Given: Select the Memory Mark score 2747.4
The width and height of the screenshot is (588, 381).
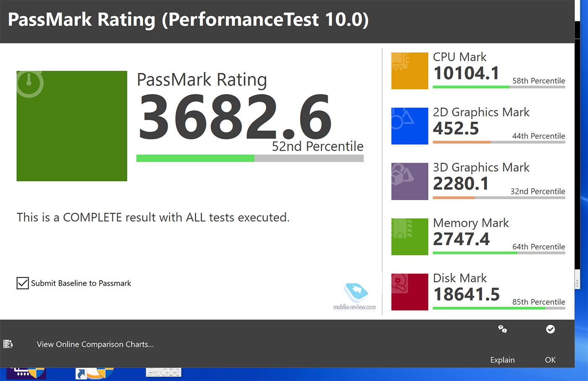Looking at the screenshot, I should (x=461, y=239).
